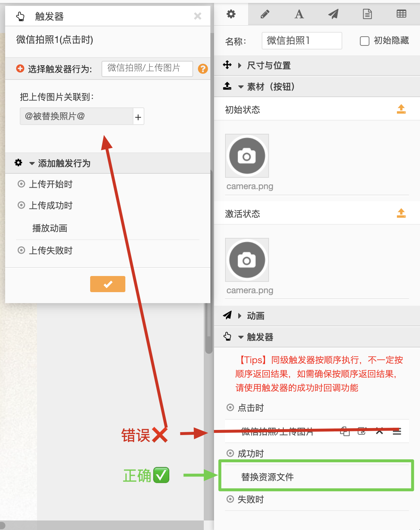Click the orange help question mark icon

tap(203, 69)
